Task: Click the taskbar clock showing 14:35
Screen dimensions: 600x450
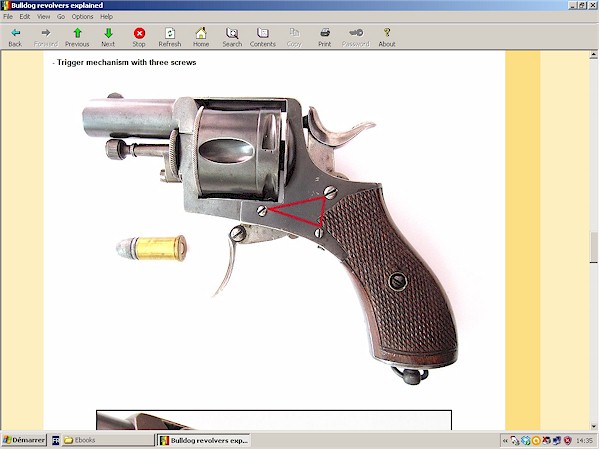Action: (584, 441)
